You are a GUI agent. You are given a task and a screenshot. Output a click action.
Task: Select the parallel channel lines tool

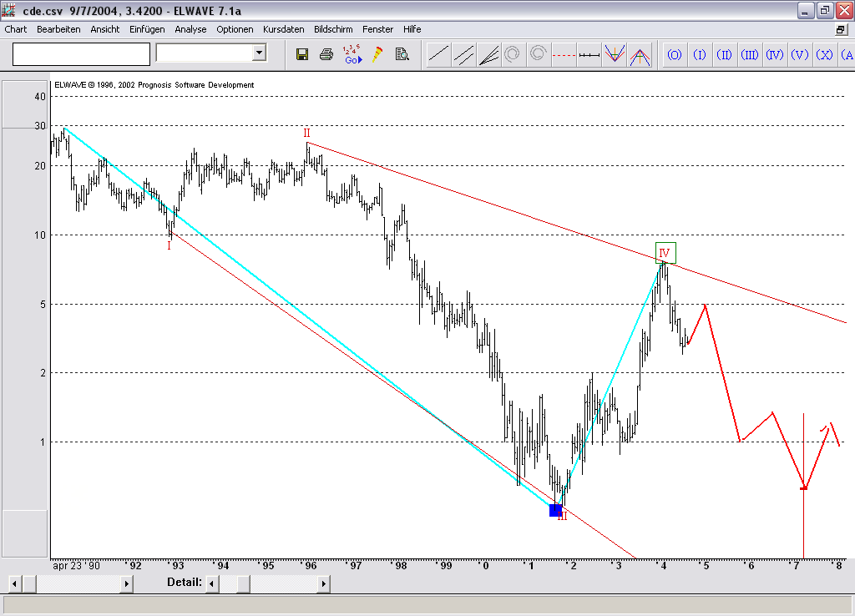463,54
